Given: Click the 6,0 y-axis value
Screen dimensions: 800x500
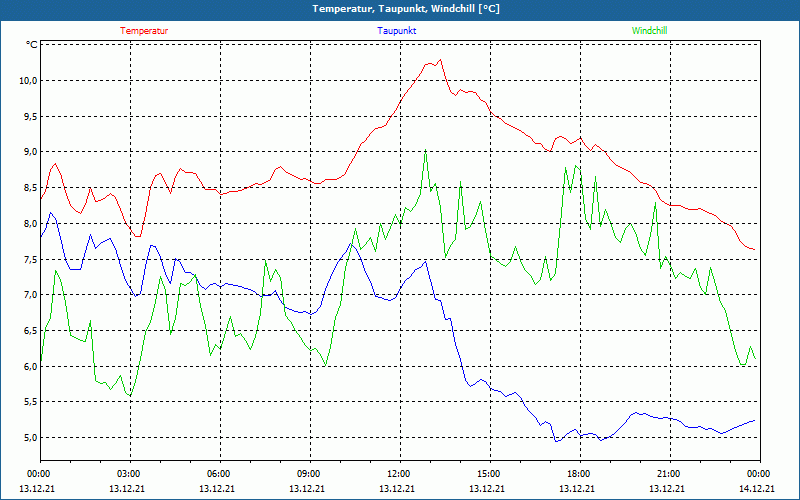Looking at the screenshot, I should 30,366.
